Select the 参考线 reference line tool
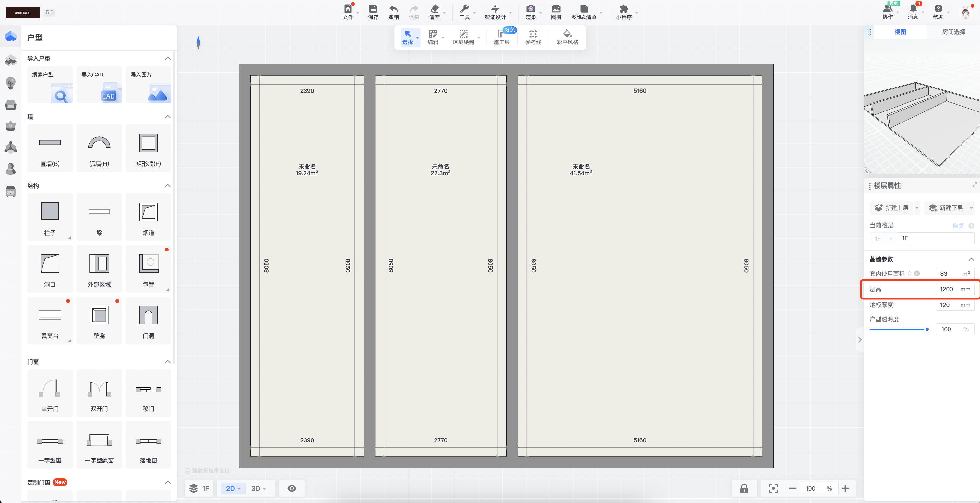 click(x=533, y=37)
